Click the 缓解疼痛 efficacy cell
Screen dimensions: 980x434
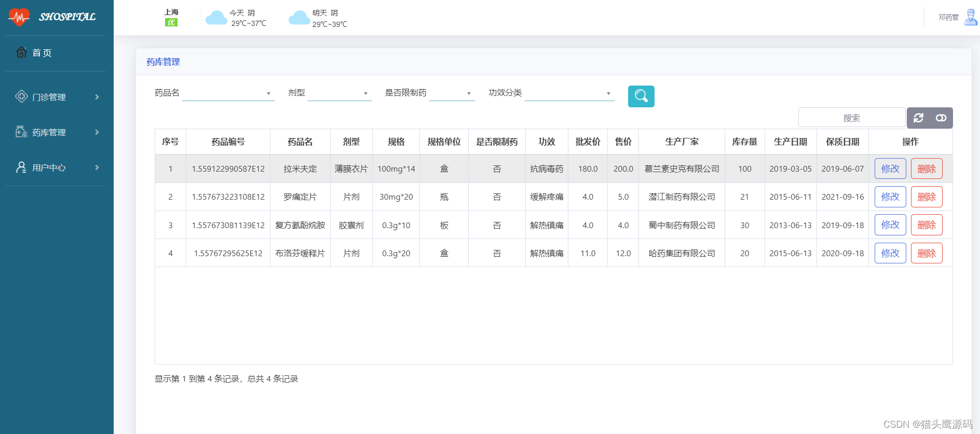pos(547,197)
